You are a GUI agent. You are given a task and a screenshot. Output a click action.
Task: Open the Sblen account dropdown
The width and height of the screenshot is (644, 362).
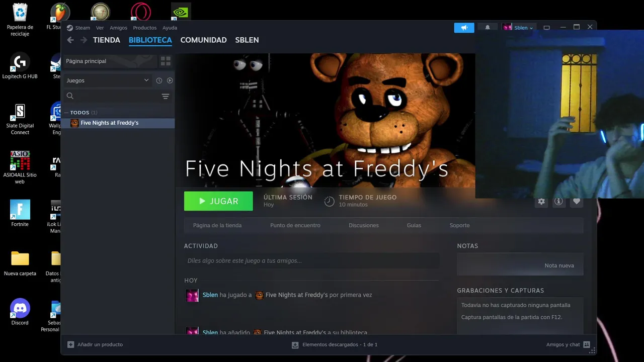point(520,28)
